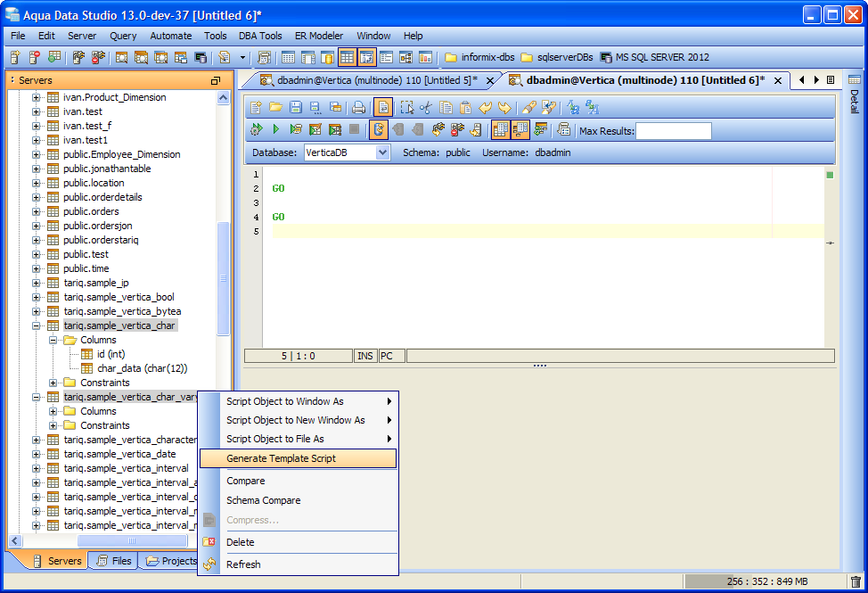Image resolution: width=868 pixels, height=593 pixels.
Task: Click the open folder icon in query toolbar
Action: (275, 107)
